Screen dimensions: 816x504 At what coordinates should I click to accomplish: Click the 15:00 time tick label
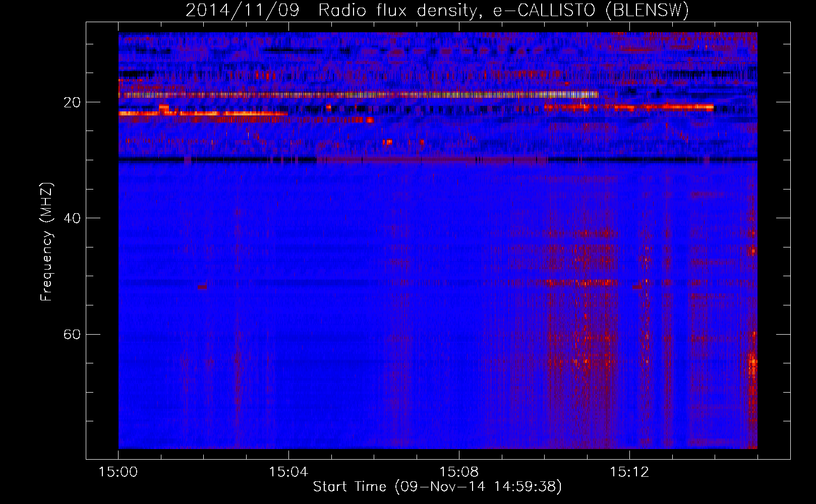click(118, 472)
